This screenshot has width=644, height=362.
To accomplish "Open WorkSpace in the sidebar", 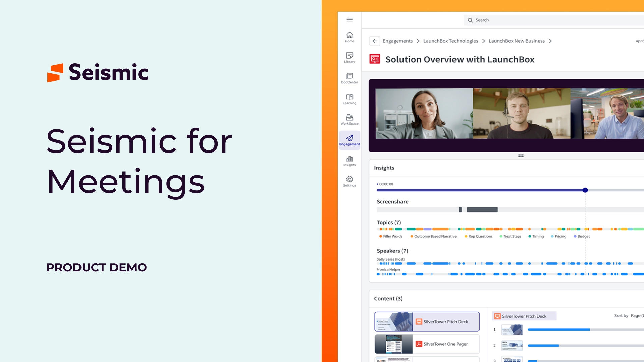I will 350,119.
